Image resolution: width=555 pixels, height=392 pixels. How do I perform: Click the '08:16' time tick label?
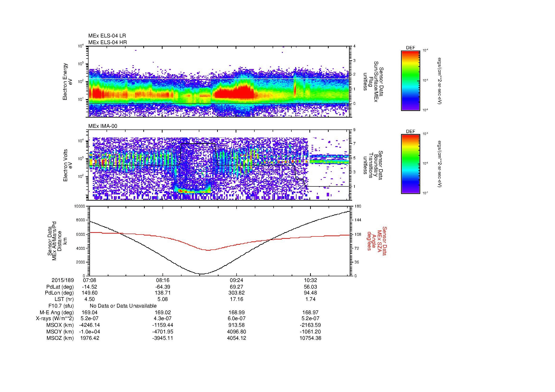pos(163,280)
